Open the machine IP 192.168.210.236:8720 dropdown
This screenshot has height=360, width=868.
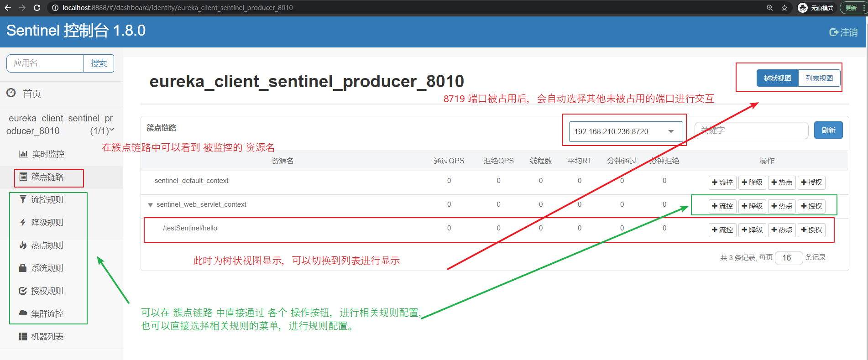click(x=626, y=131)
